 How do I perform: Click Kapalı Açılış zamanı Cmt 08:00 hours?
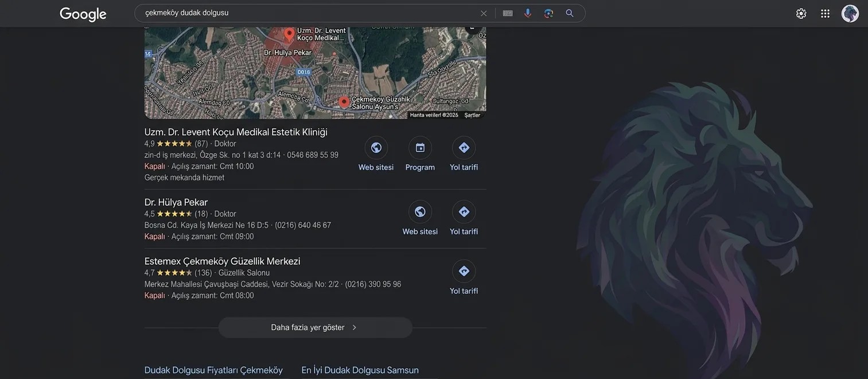click(x=199, y=296)
